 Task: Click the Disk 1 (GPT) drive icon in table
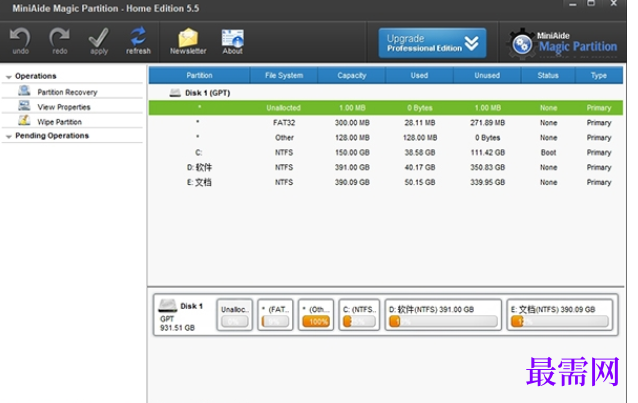point(175,93)
